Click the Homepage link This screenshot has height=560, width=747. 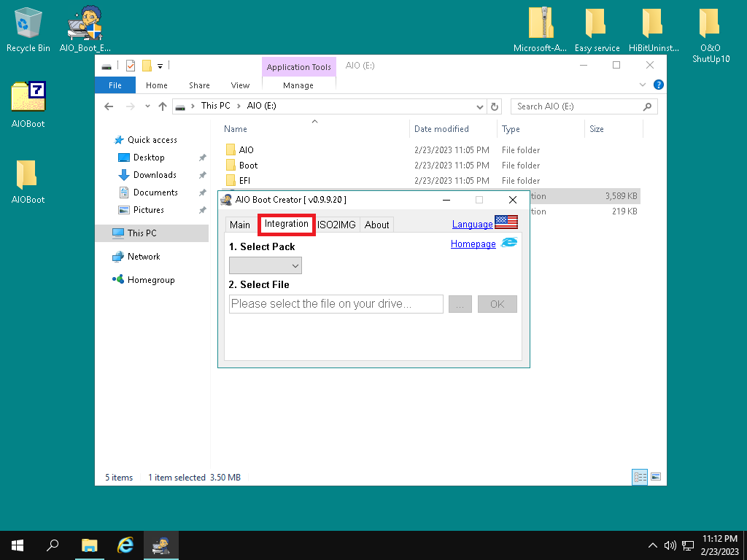pos(473,244)
